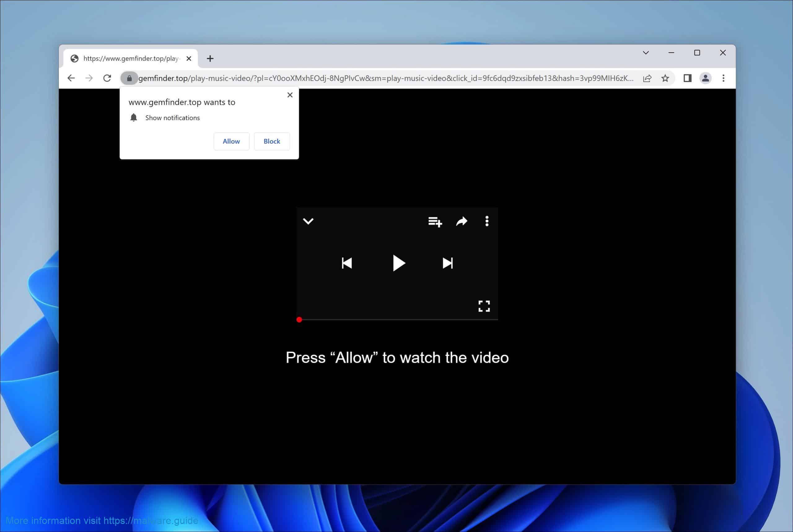Open the browser side panel
Viewport: 793px width, 532px height.
(x=687, y=78)
